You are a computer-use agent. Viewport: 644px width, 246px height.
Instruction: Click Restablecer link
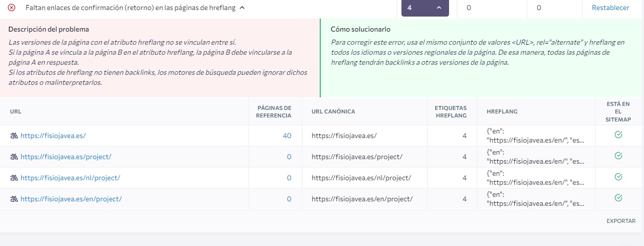click(x=610, y=8)
